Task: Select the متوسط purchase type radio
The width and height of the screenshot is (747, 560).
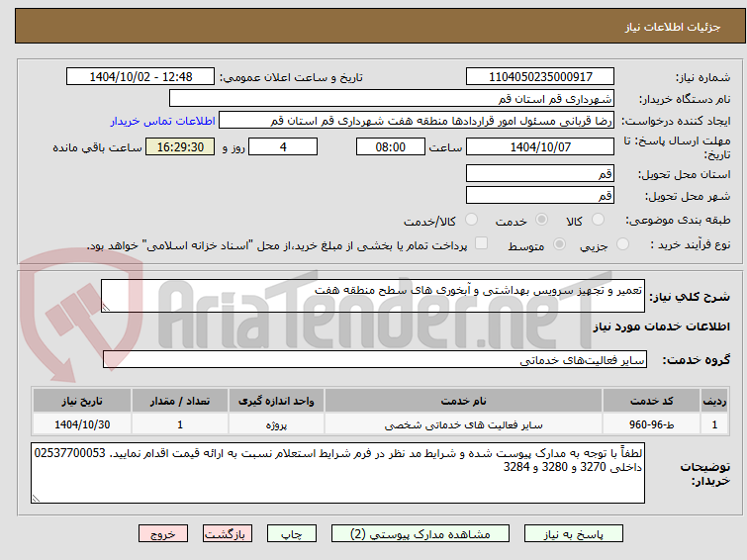Action: [559, 244]
